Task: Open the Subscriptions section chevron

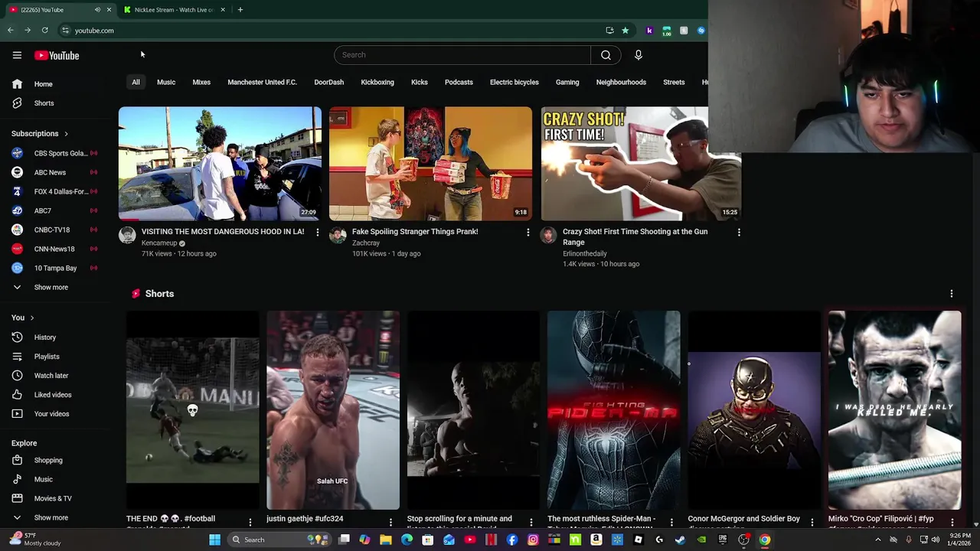Action: point(66,134)
